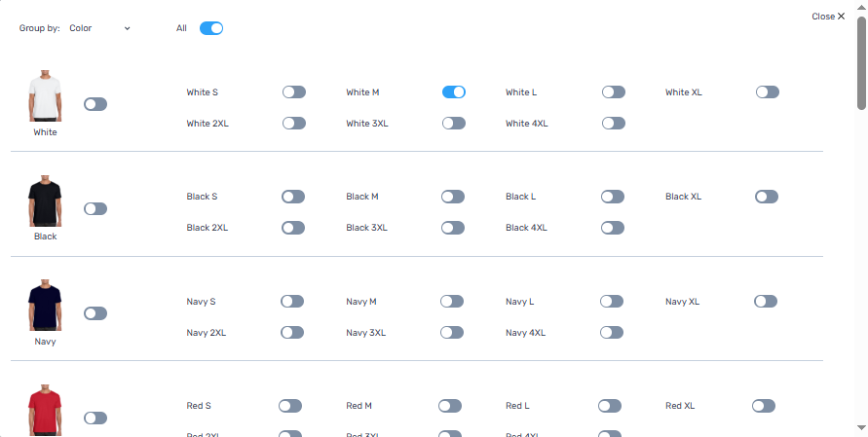Click the Black t-shirt thumbnail
This screenshot has height=437, width=868.
pos(45,201)
